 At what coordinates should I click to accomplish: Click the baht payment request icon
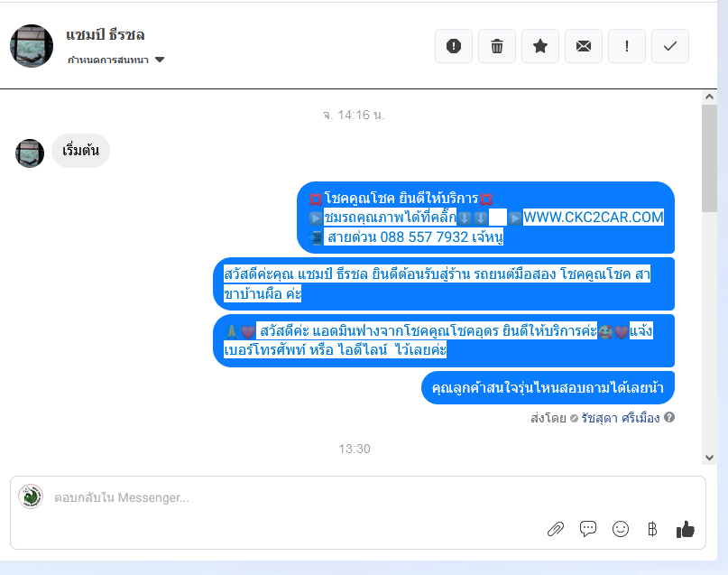point(652,529)
